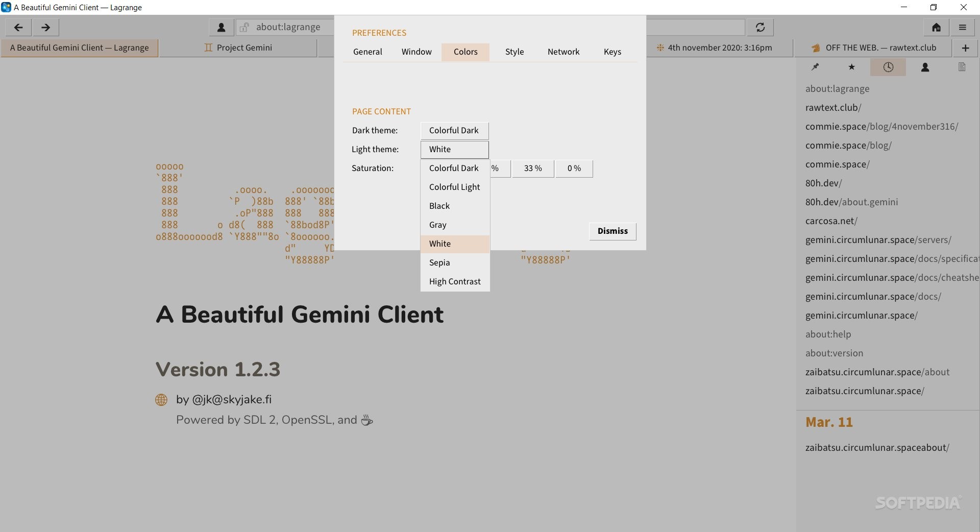The image size is (980, 532).
Task: Dismiss the preferences dialog
Action: point(612,231)
